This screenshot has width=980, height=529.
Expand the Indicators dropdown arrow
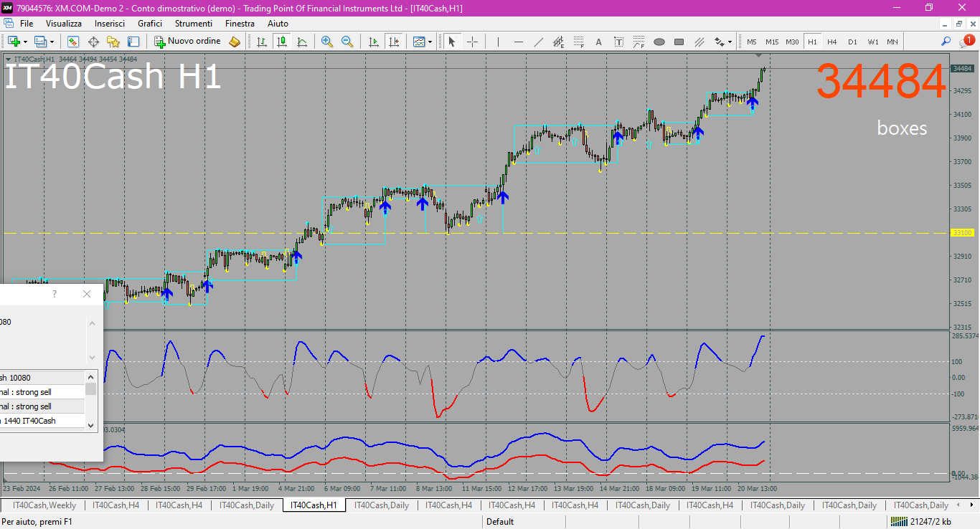430,42
